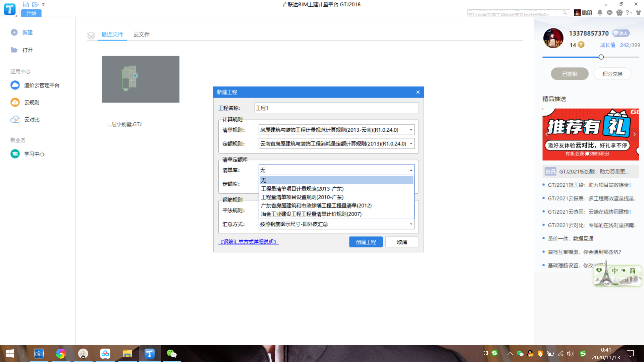
Task: Open GTJ2021云报表 article link
Action: [592, 198]
